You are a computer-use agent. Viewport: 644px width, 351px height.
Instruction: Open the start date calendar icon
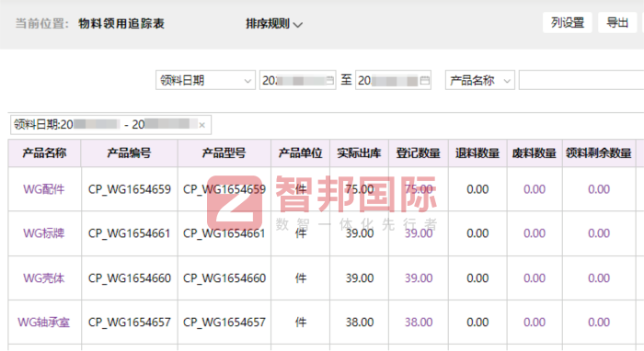(329, 80)
